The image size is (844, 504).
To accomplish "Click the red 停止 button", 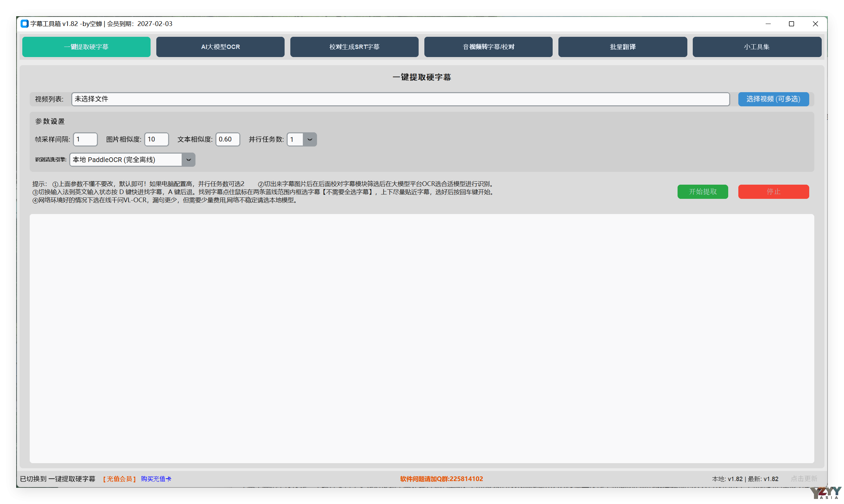I will click(x=773, y=191).
